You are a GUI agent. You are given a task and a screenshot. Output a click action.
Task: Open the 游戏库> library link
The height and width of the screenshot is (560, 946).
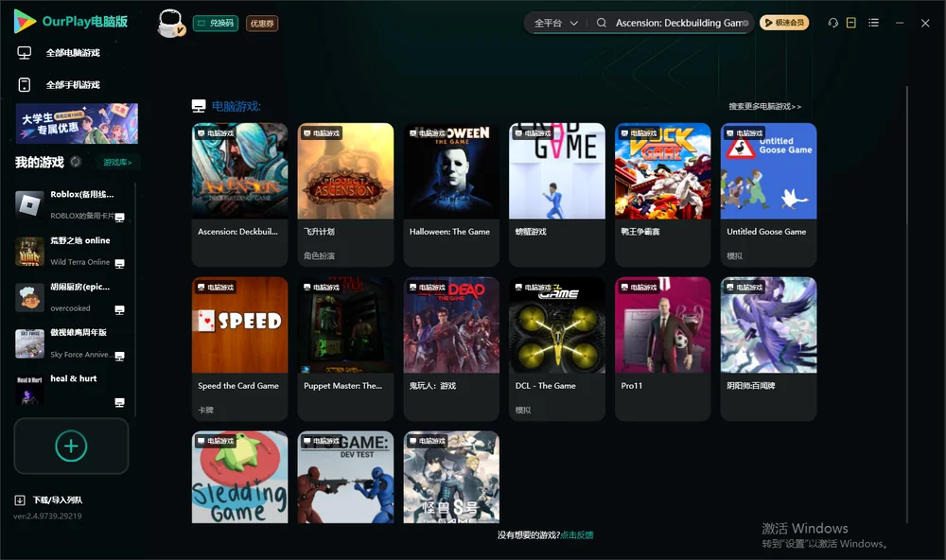click(117, 163)
